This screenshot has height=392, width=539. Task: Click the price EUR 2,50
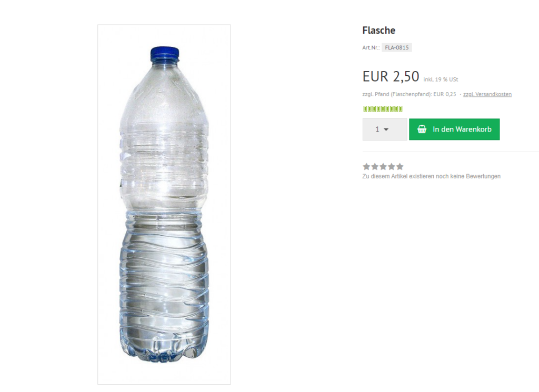[391, 77]
